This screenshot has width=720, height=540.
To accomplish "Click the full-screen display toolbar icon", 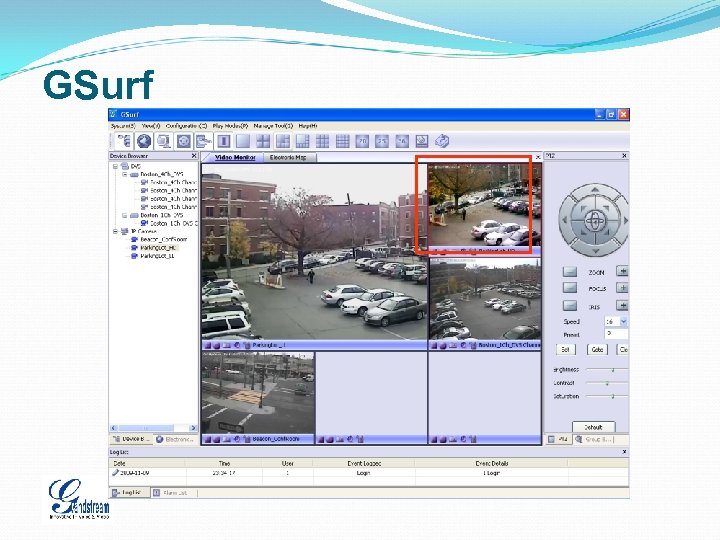I will click(x=422, y=141).
